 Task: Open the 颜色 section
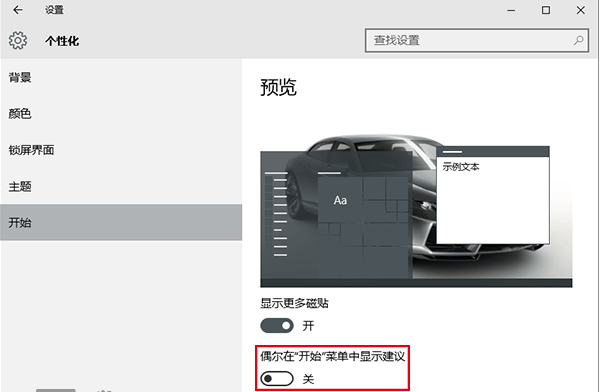pyautogui.click(x=121, y=114)
